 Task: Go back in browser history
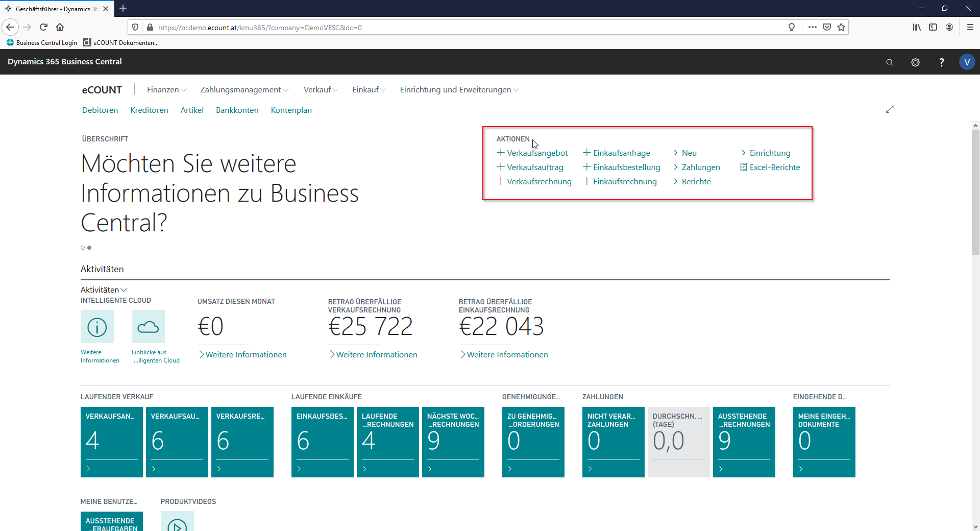tap(10, 27)
